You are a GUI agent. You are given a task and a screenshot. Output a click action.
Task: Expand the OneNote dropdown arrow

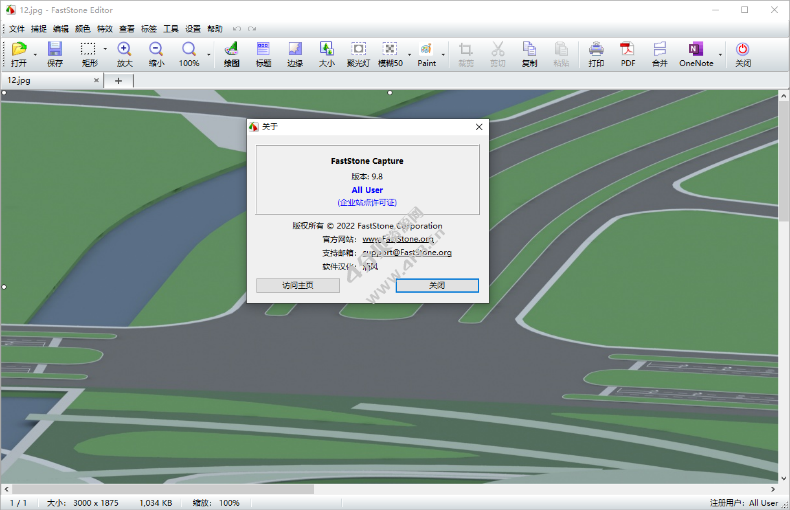coord(721,54)
